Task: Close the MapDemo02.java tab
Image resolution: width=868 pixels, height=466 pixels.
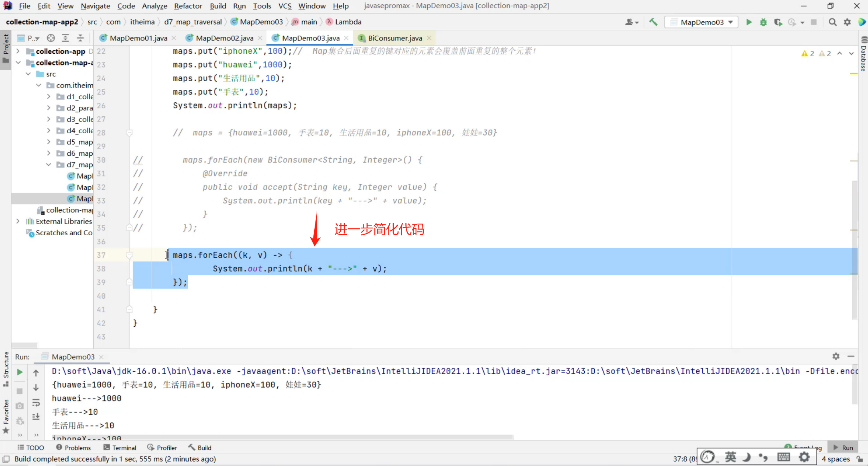Action: 260,38
